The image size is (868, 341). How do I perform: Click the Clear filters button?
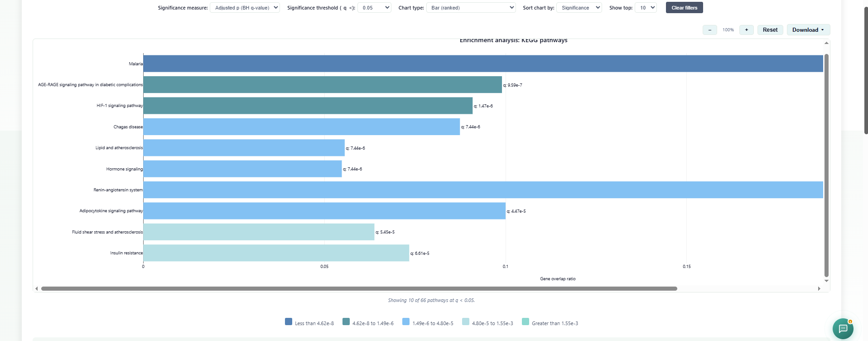(x=685, y=8)
